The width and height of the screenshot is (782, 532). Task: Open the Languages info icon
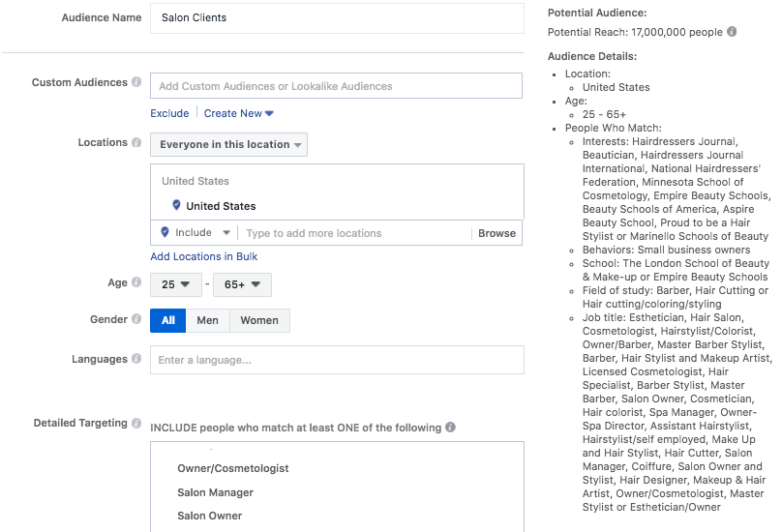click(136, 359)
